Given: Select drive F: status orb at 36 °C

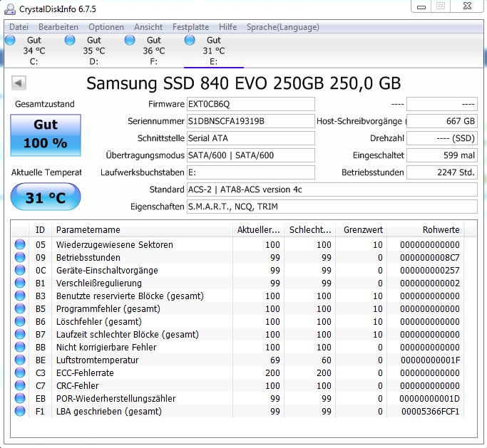Looking at the screenshot, I should coord(130,40).
